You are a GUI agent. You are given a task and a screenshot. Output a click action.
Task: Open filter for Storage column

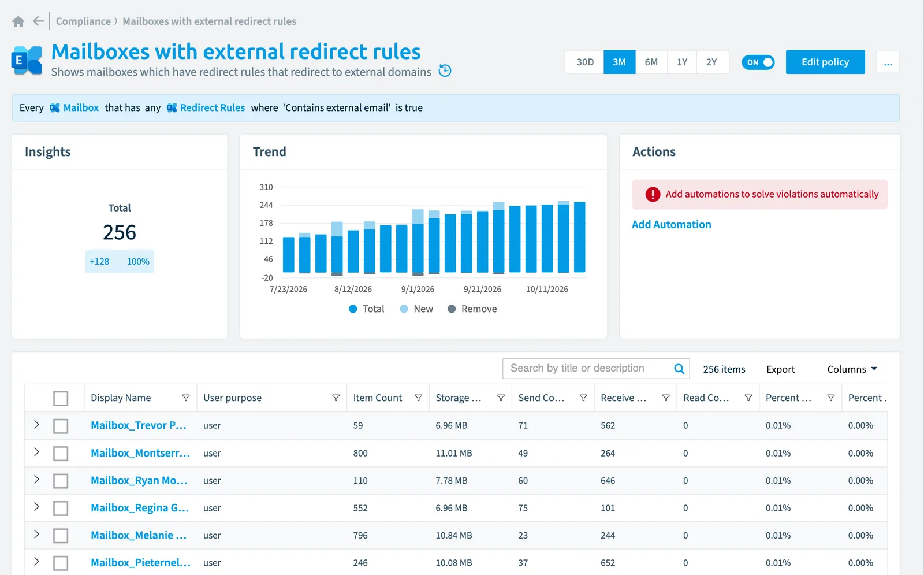[x=501, y=398]
